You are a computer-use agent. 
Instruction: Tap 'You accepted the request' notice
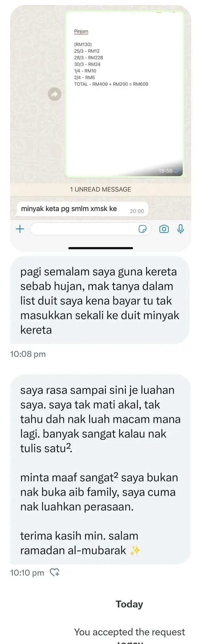tap(129, 632)
